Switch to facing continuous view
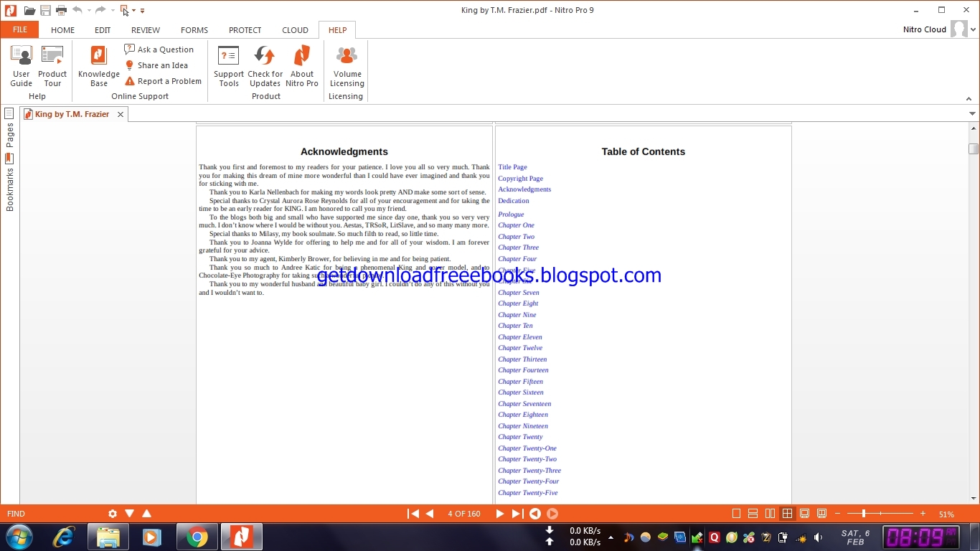Screen dimensions: 980x551 tap(787, 514)
